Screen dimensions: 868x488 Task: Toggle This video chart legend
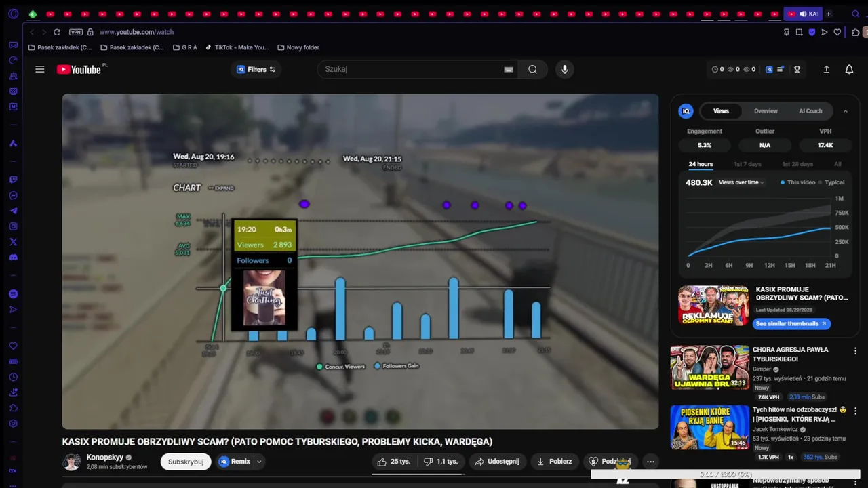pyautogui.click(x=797, y=182)
